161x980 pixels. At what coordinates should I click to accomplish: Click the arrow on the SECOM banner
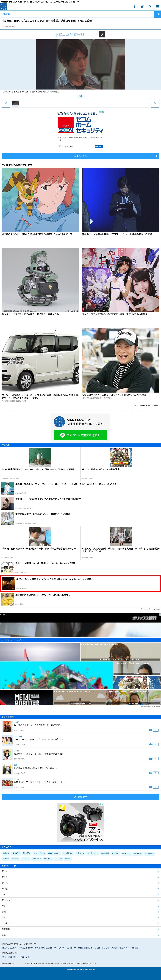pyautogui.click(x=102, y=34)
